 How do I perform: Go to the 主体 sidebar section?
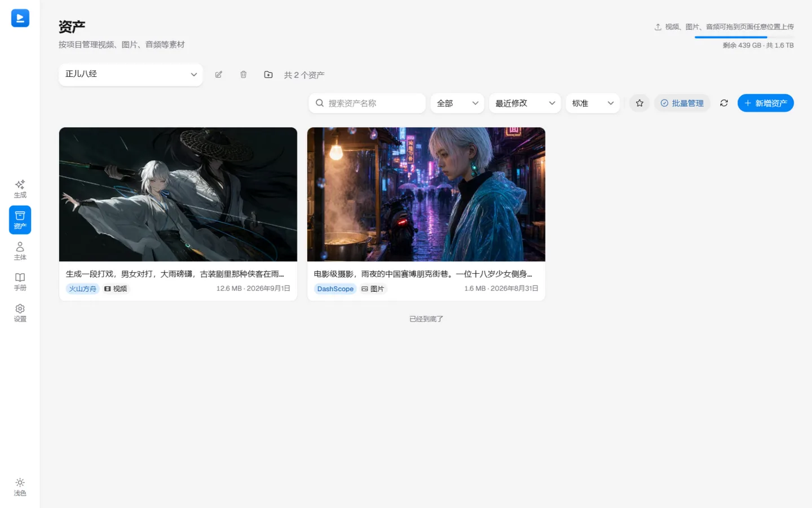20,251
